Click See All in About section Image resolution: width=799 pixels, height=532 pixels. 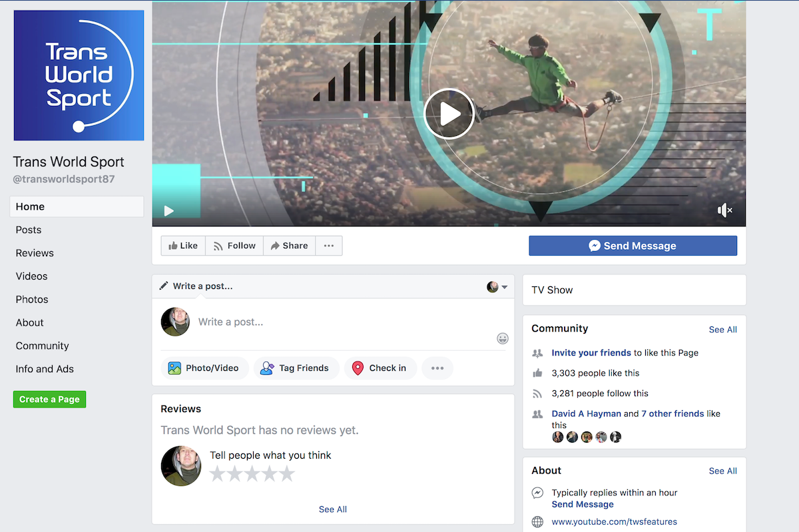(x=722, y=471)
